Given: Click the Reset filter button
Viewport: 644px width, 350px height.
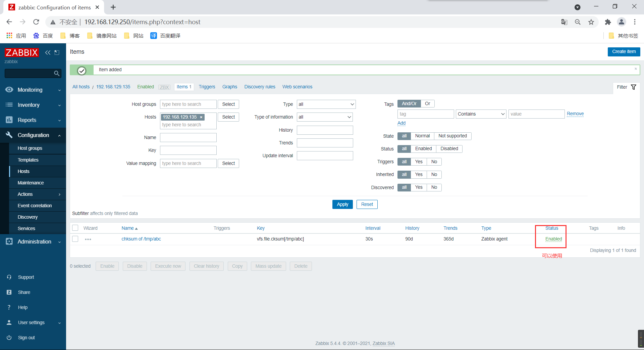Looking at the screenshot, I should pyautogui.click(x=367, y=204).
